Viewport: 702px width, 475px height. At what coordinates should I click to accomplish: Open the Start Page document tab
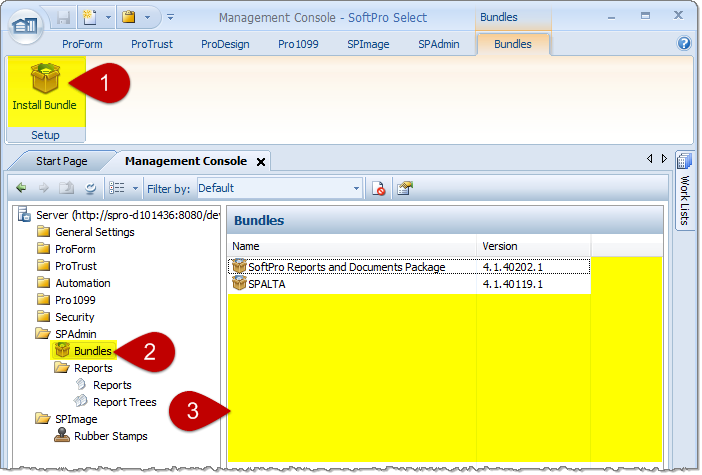pos(62,161)
